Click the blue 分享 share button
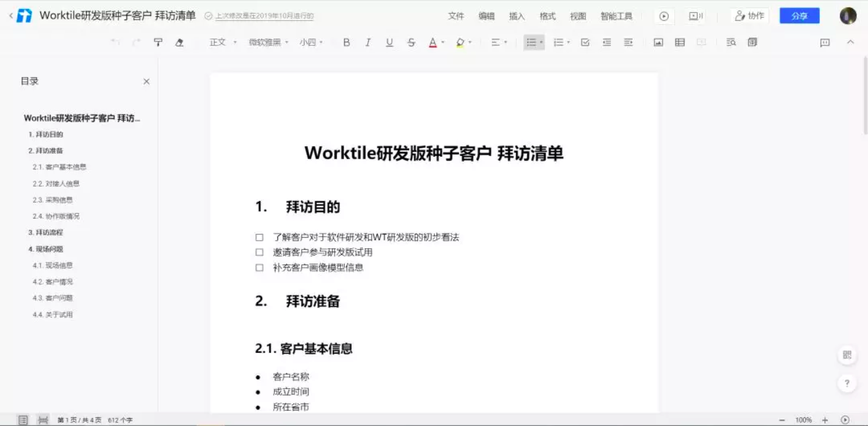The image size is (868, 426). (x=799, y=16)
